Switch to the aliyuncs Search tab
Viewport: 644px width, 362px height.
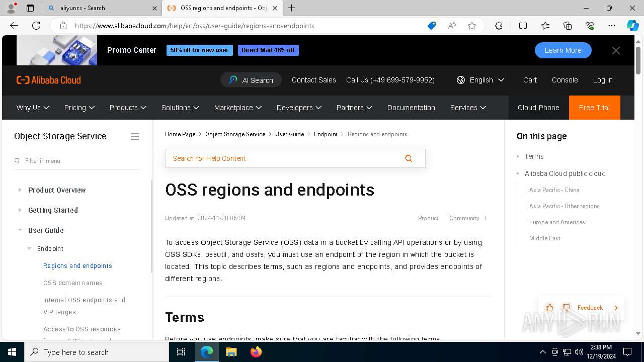coord(103,8)
